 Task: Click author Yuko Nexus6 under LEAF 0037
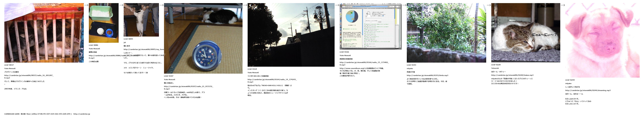(x=10, y=69)
